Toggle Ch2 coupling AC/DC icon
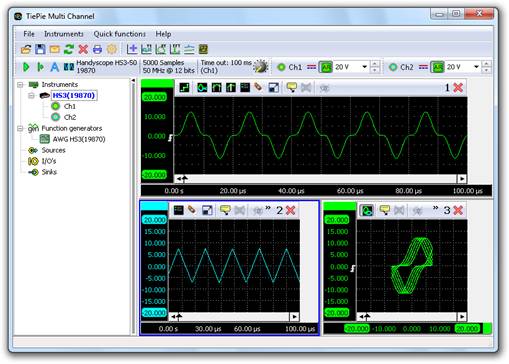 (423, 67)
